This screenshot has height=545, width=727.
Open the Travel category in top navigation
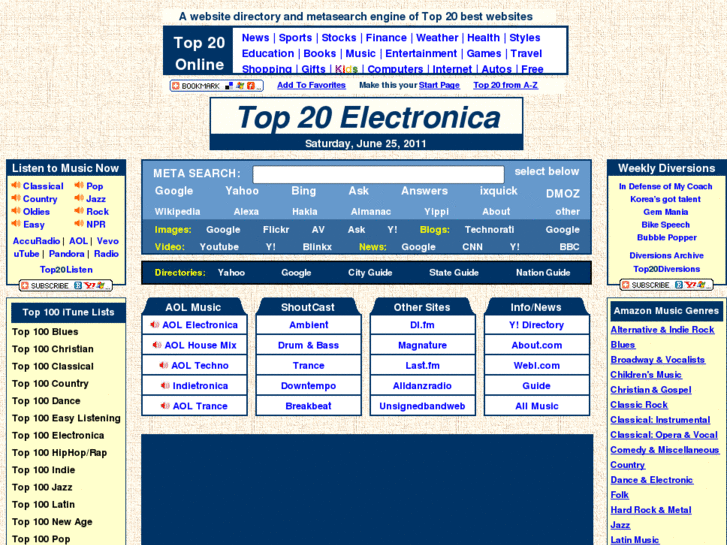[526, 53]
